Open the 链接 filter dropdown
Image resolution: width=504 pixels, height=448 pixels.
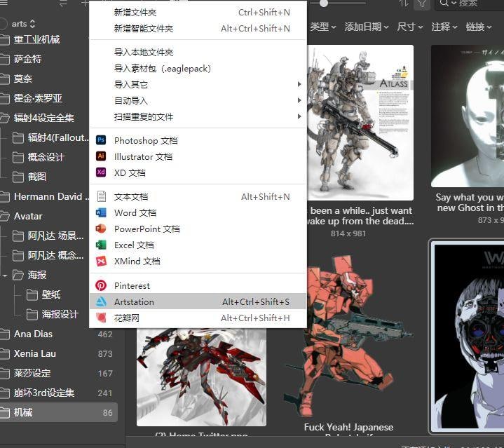coord(479,27)
